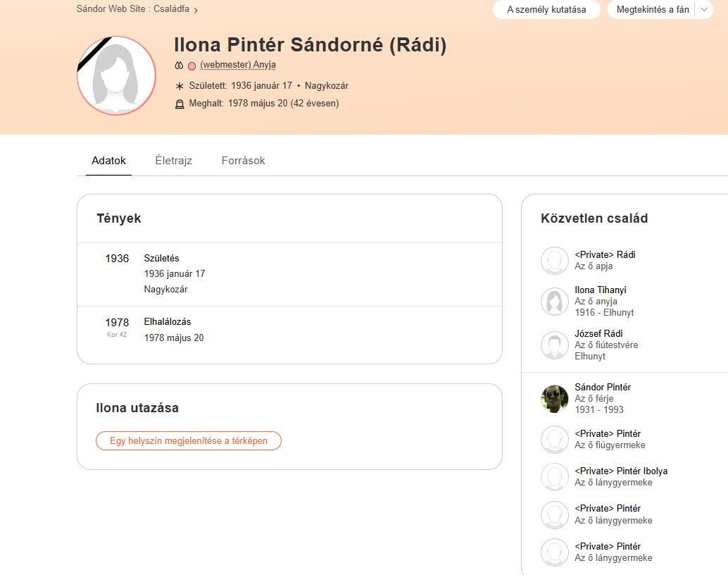Open the Források tab

click(x=243, y=161)
